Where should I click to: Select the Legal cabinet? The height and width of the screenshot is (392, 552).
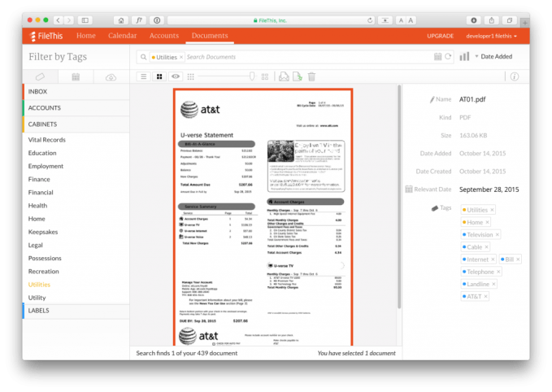pos(35,245)
